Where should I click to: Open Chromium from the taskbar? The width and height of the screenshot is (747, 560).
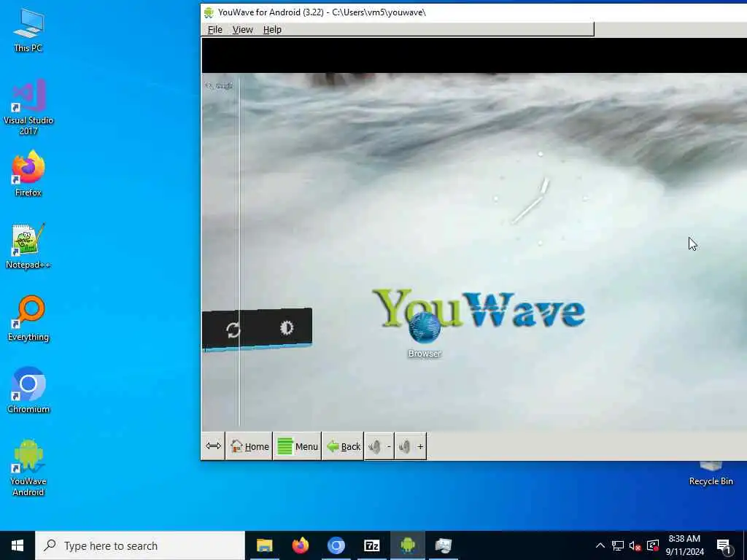tap(336, 545)
